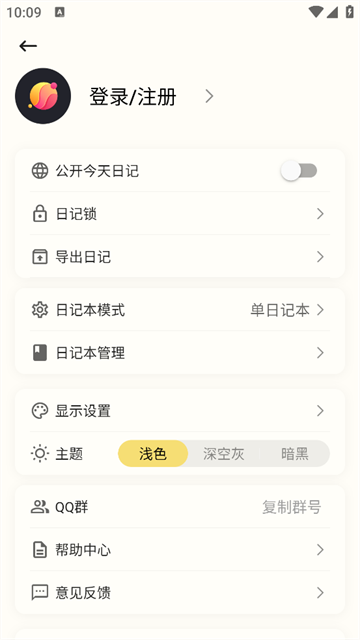
Task: Click the document icon beside 帮助中心
Action: click(40, 550)
